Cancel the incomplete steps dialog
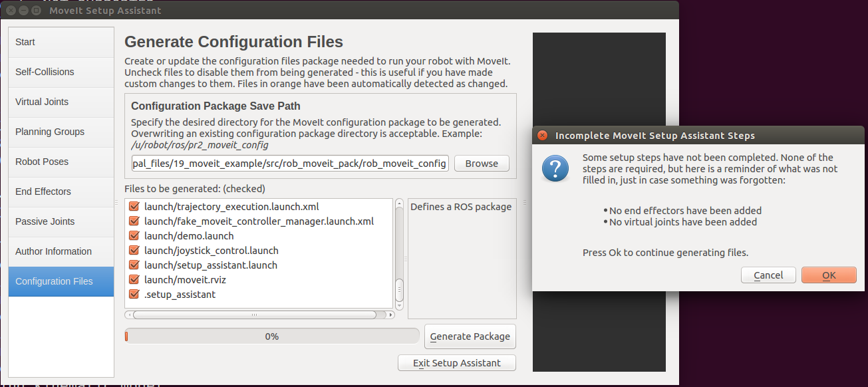 click(768, 275)
